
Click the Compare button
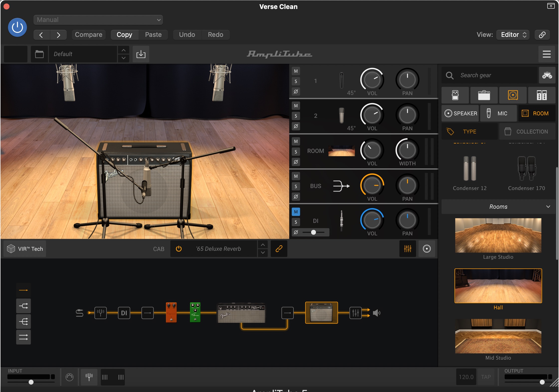[x=89, y=35]
